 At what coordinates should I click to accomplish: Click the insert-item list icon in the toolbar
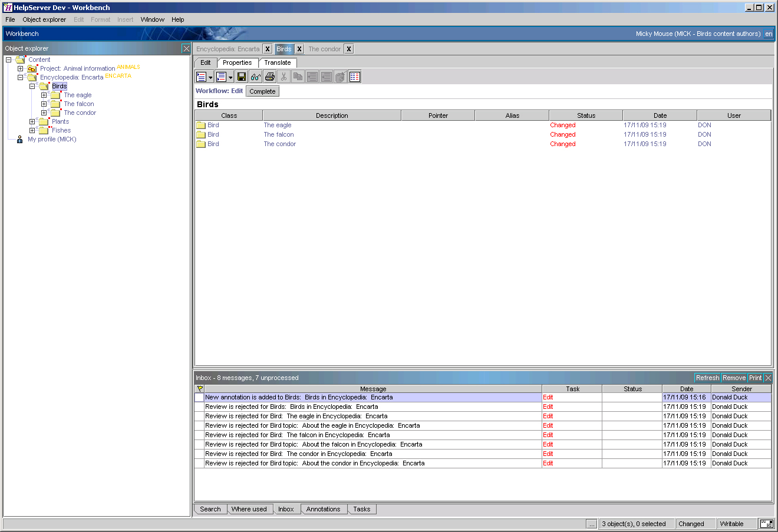click(x=201, y=77)
